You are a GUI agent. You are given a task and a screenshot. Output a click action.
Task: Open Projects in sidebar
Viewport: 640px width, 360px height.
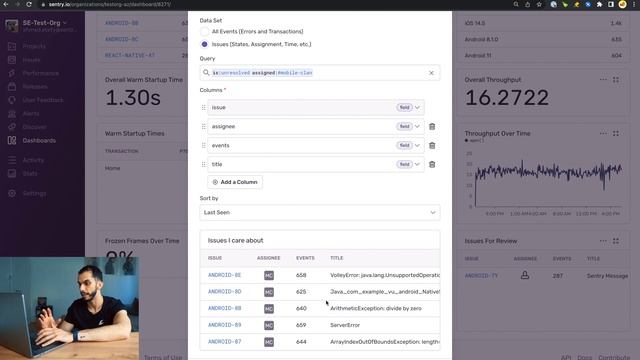click(34, 47)
